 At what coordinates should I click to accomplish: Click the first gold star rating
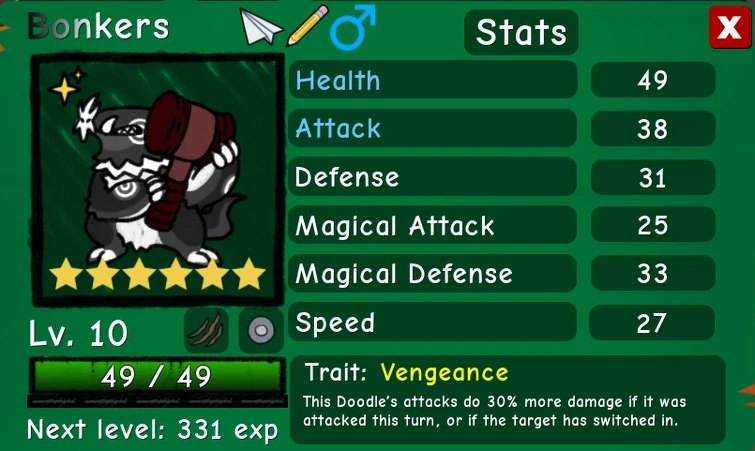coord(66,274)
